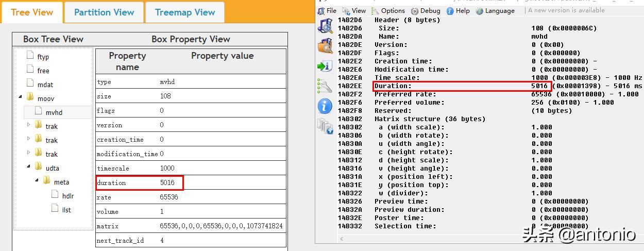Click the blue info about icon in sidebar

coord(325,106)
